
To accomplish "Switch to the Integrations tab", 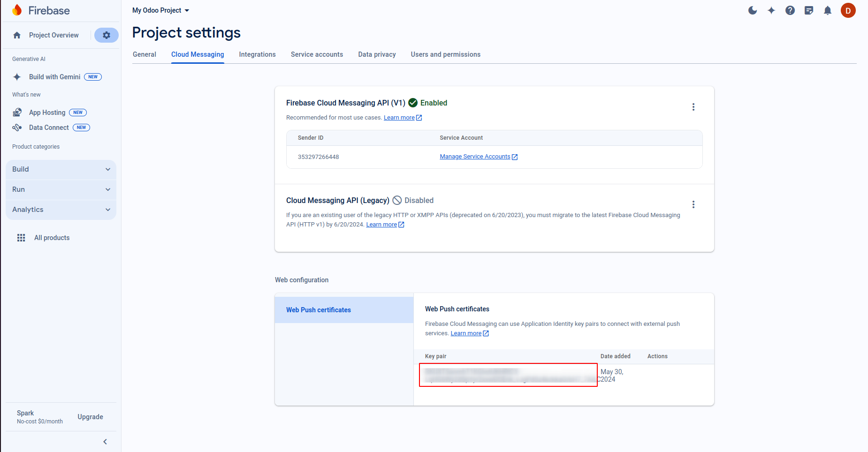I will point(257,54).
